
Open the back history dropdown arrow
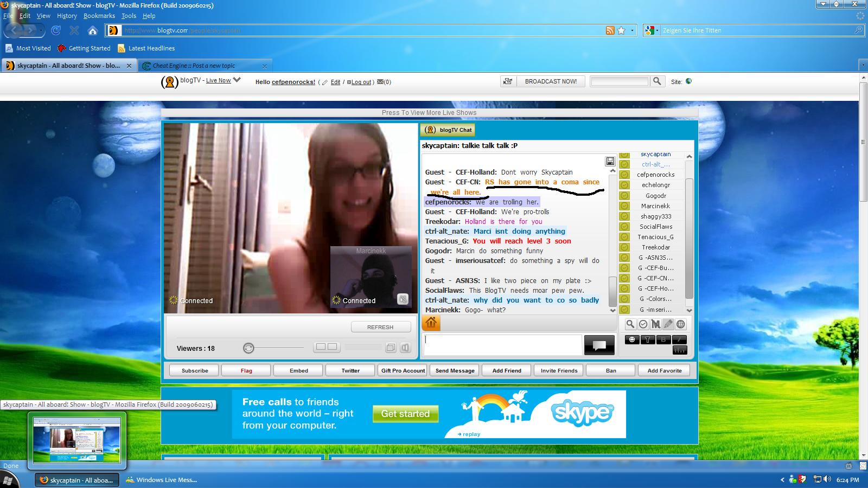tap(42, 30)
